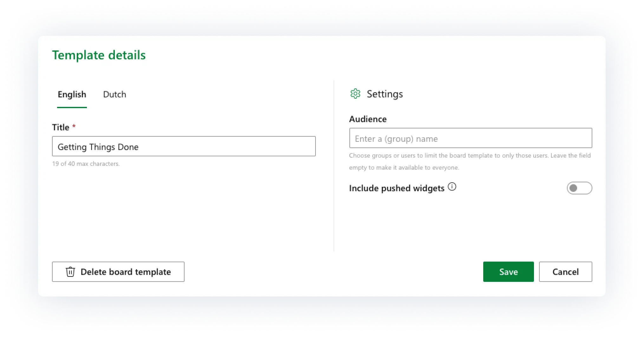The width and height of the screenshot is (644, 337).
Task: Click the '19 of 40 max characters' text
Action: click(x=86, y=164)
